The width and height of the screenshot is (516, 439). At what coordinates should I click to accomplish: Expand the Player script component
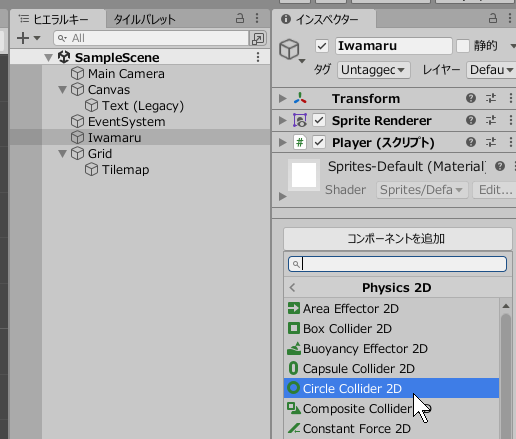(283, 143)
